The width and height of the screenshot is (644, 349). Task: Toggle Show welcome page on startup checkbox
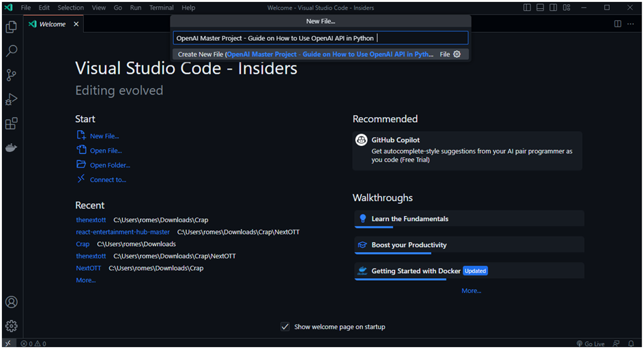pos(285,327)
